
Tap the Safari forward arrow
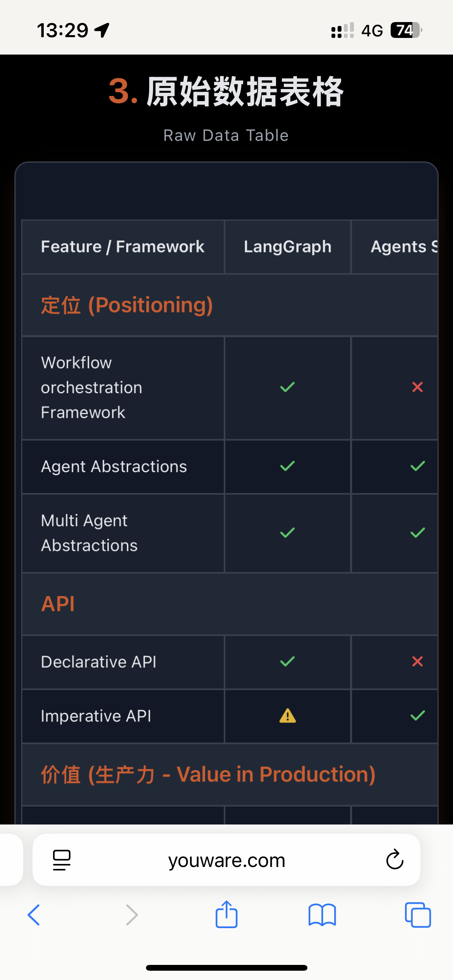click(132, 915)
